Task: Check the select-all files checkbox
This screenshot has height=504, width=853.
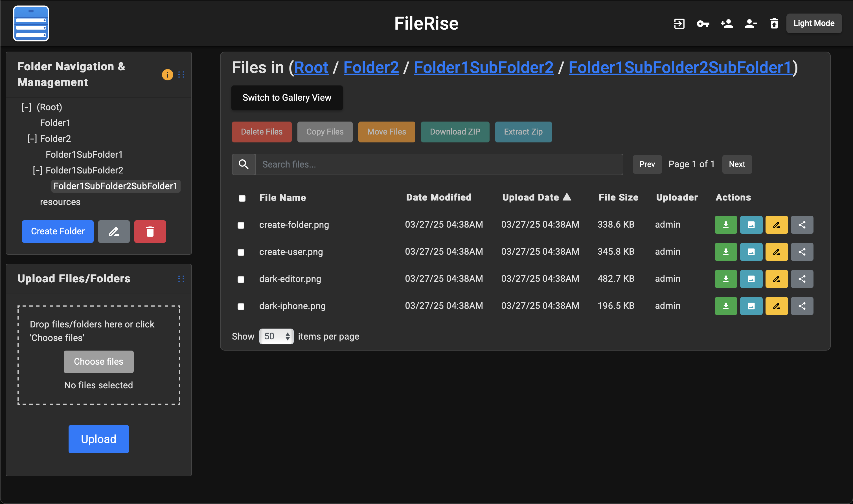Action: coord(242,198)
